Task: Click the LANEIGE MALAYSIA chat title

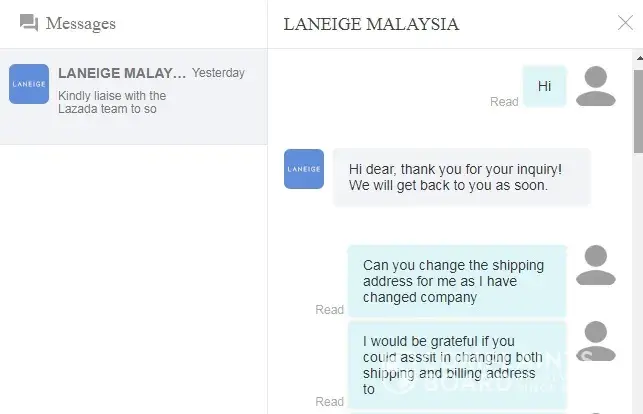Action: [x=371, y=24]
